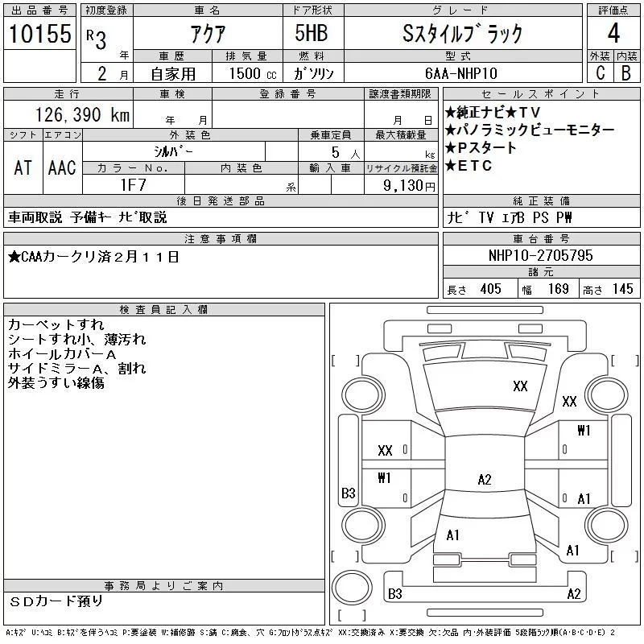Select mileage 126,390 km
The image size is (644, 644).
[x=82, y=114]
